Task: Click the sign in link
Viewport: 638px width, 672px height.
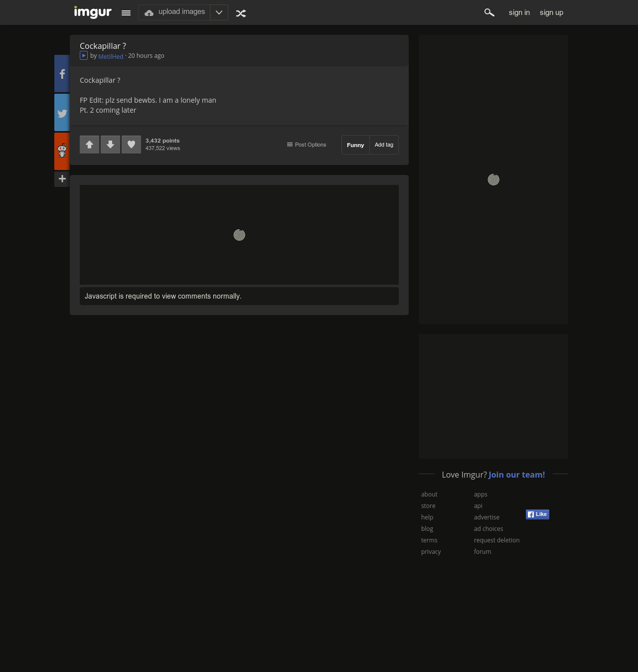Action: tap(519, 12)
